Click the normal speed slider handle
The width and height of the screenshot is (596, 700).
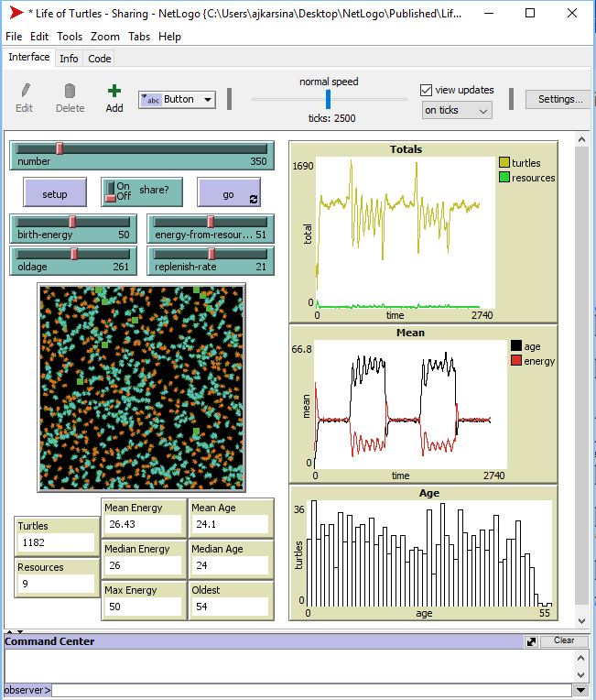point(328,99)
